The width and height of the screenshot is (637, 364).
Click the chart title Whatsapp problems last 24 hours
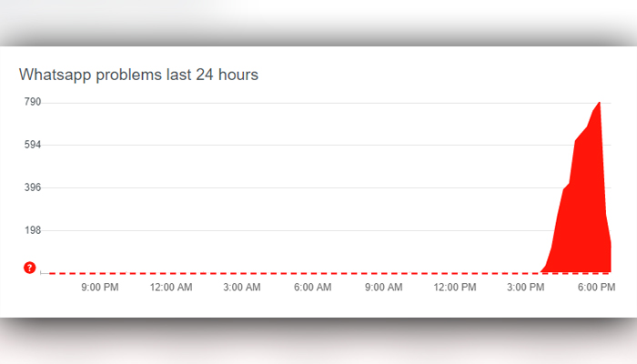[138, 76]
